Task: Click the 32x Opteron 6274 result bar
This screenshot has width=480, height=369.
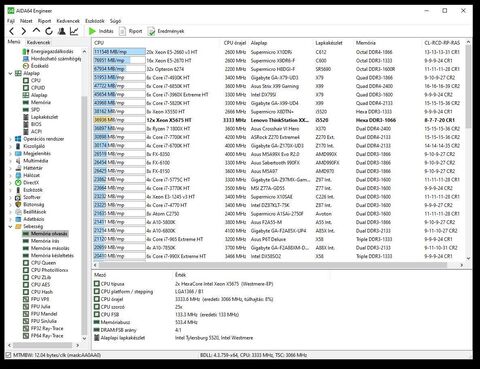Action: pyautogui.click(x=119, y=69)
